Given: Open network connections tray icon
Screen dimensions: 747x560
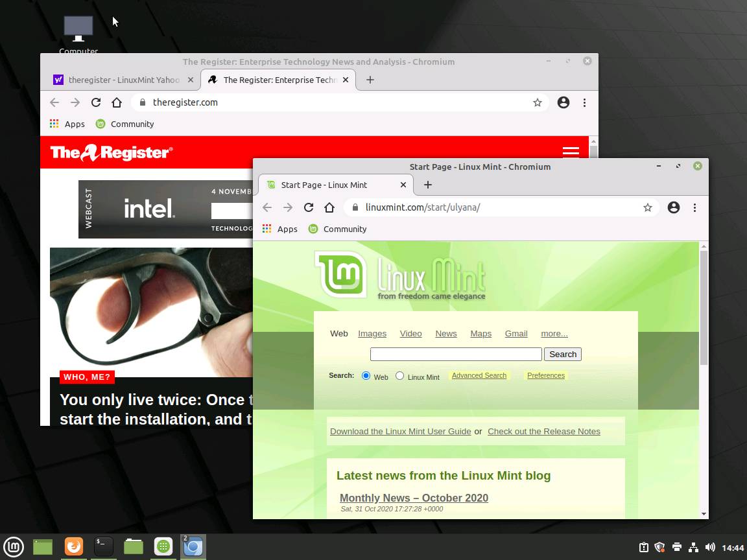Looking at the screenshot, I should click(694, 547).
